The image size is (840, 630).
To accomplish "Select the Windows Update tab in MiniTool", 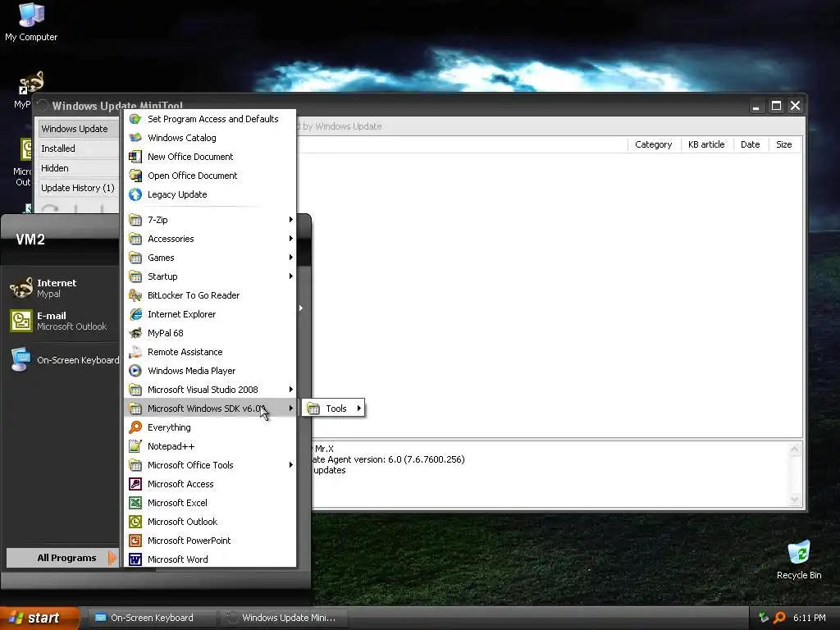I will coord(78,129).
